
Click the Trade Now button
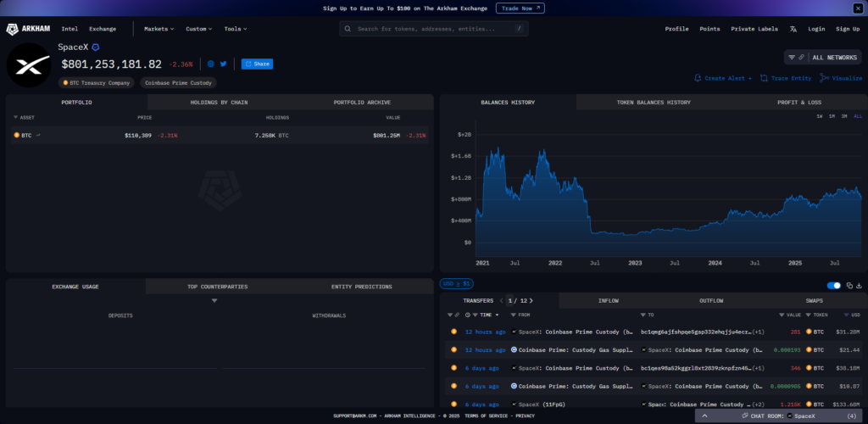[x=520, y=8]
